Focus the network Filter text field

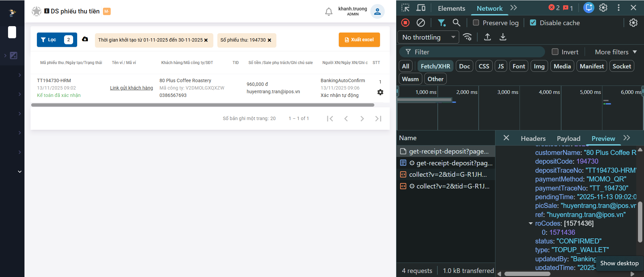click(x=472, y=52)
